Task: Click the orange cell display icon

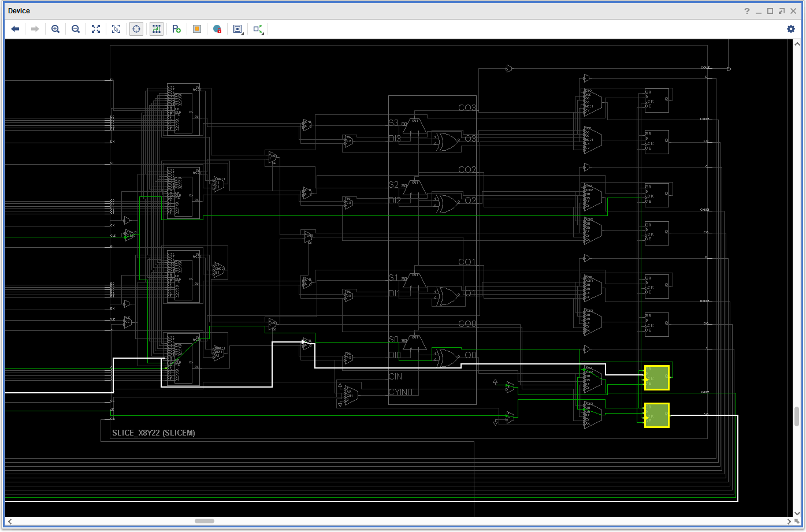Action: (x=197, y=29)
